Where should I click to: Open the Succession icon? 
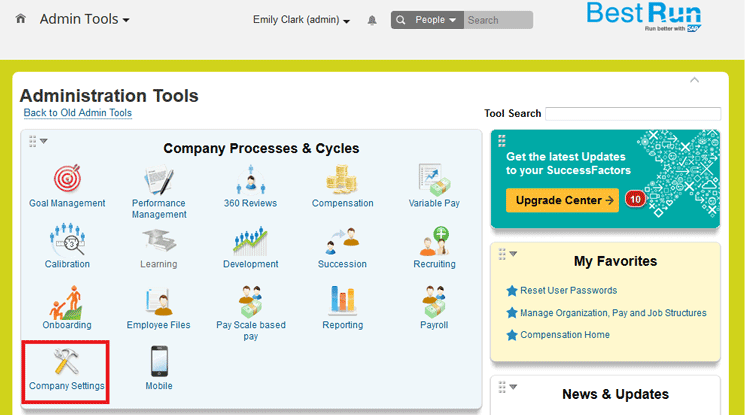342,241
